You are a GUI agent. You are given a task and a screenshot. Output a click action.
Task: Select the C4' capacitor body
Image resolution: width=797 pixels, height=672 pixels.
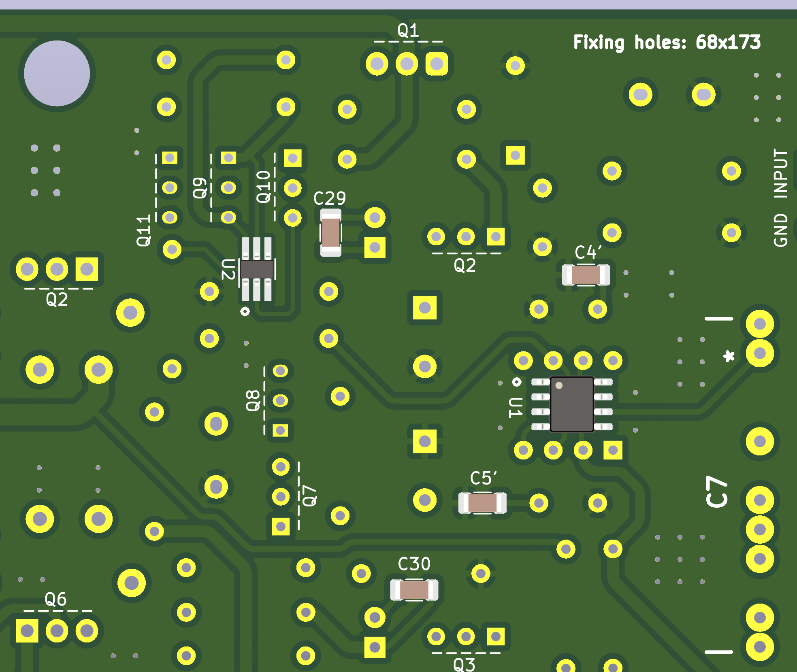point(586,275)
